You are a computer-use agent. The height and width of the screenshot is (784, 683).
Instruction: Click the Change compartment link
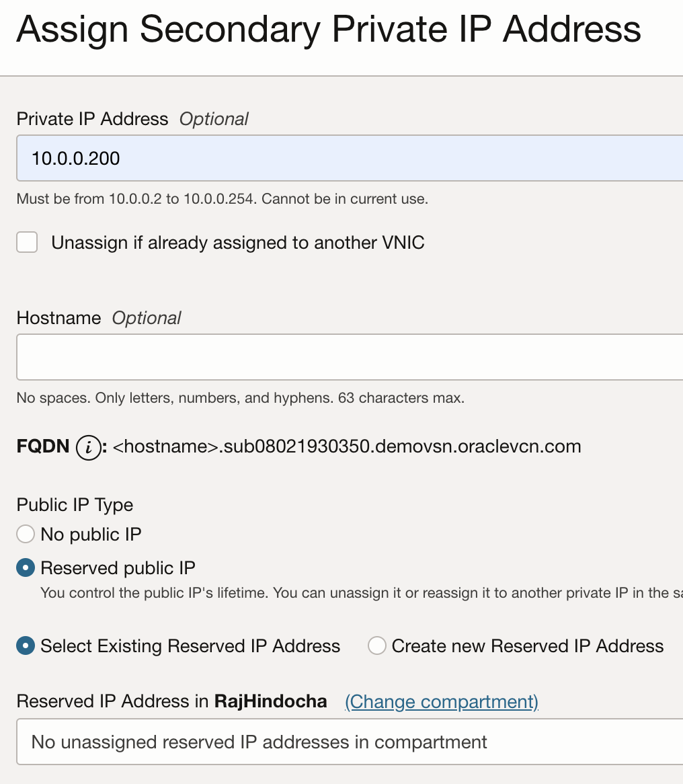tap(442, 702)
